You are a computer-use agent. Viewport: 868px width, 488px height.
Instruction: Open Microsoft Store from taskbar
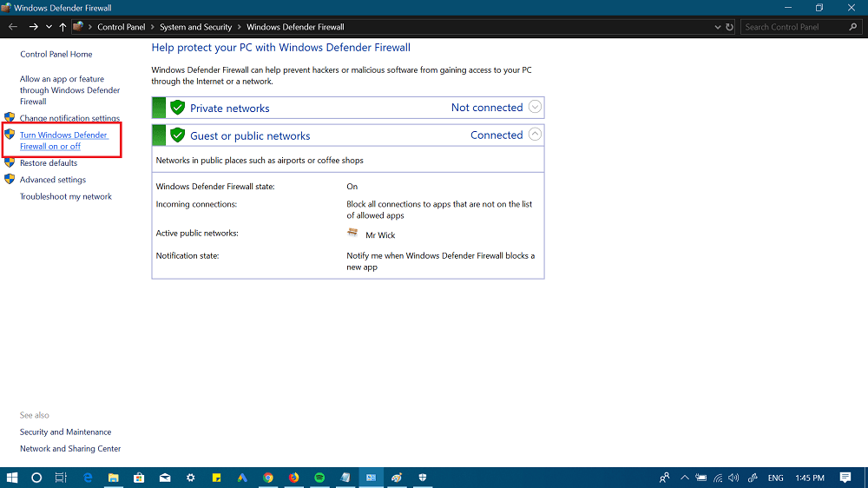click(x=139, y=478)
